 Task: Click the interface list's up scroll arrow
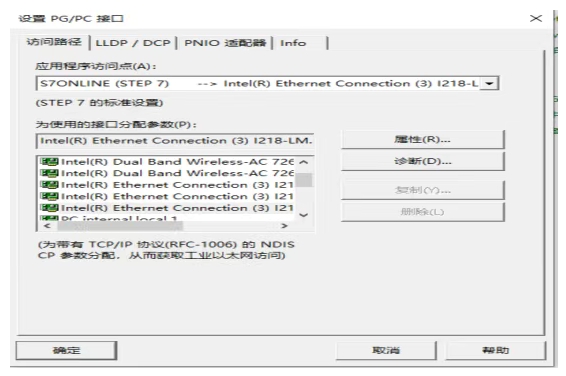click(x=304, y=162)
